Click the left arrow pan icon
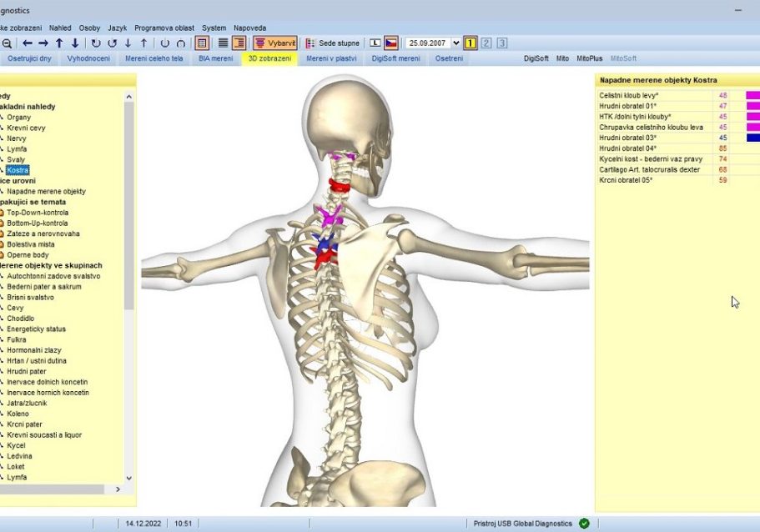The image size is (760, 532). 28,43
